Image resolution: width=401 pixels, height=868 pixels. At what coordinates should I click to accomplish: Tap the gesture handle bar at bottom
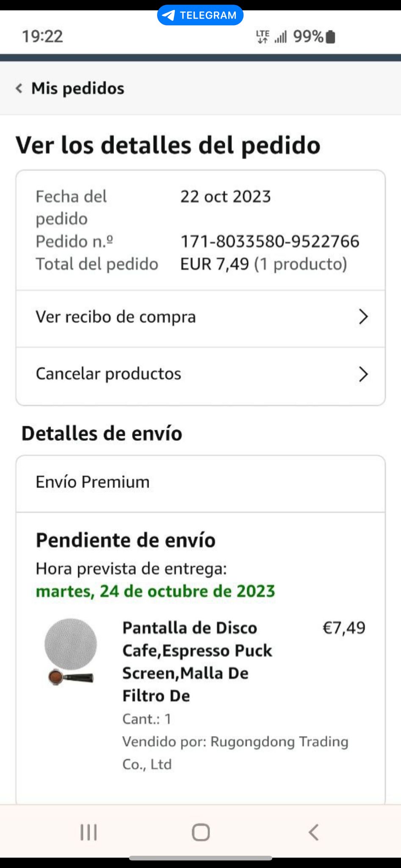coord(201,858)
